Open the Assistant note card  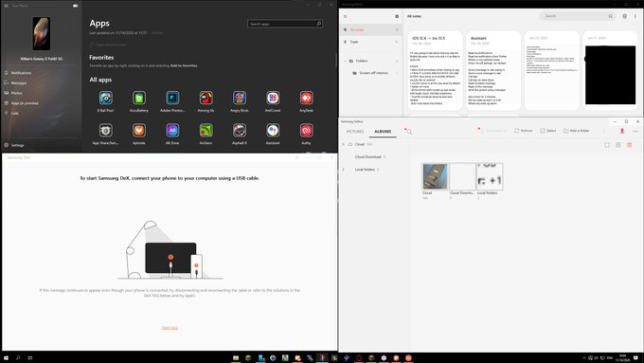point(493,70)
